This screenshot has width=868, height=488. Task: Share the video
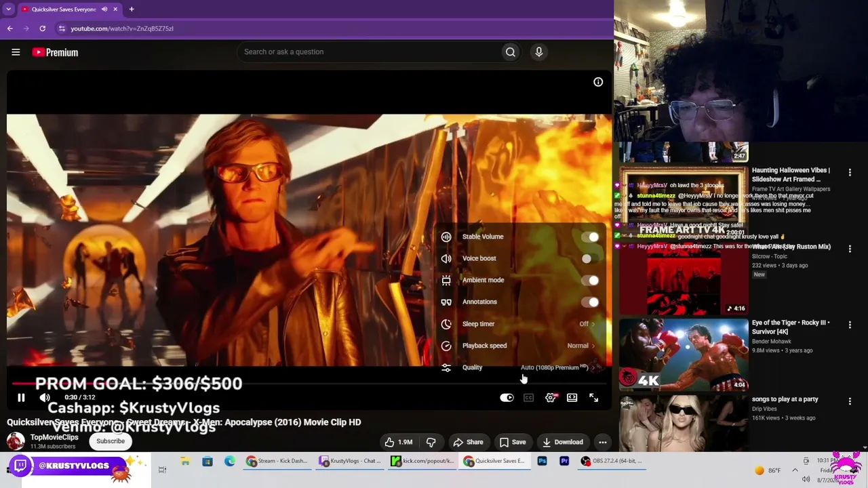468,442
